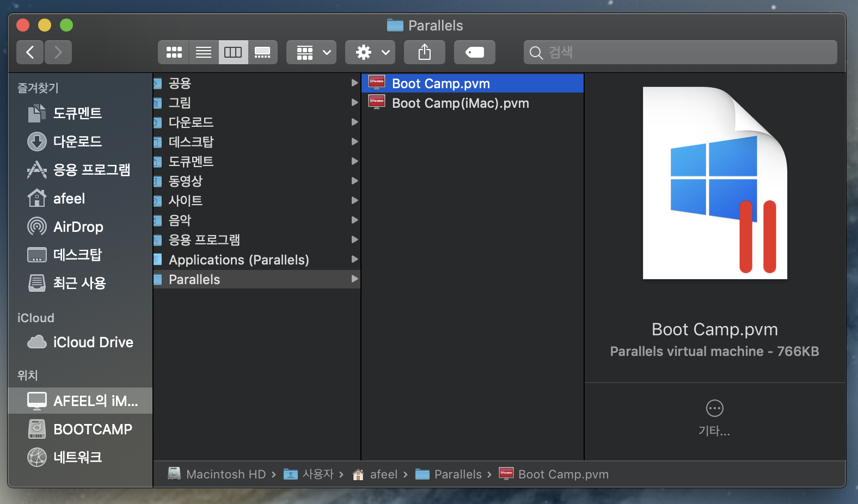This screenshot has width=858, height=504.
Task: Expand the 공용 folder arrow
Action: tap(354, 83)
